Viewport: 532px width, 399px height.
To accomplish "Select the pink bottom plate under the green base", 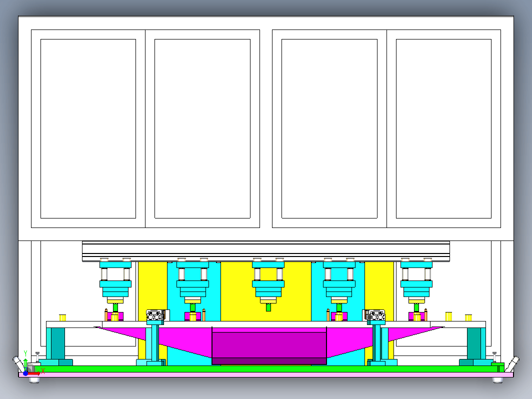I will pyautogui.click(x=265, y=374).
